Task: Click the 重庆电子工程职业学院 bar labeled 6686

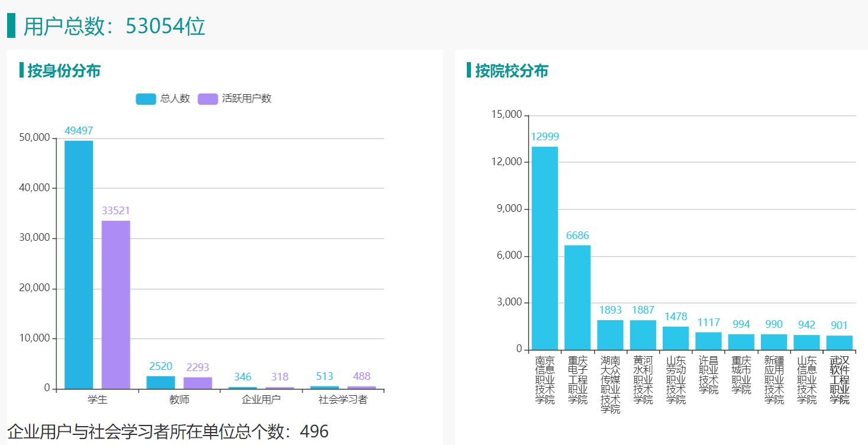Action: [577, 297]
